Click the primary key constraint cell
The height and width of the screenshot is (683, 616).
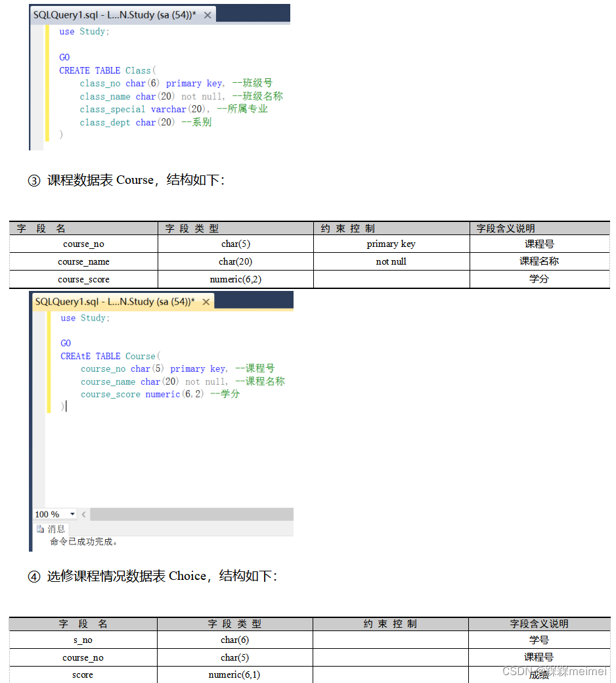(391, 244)
